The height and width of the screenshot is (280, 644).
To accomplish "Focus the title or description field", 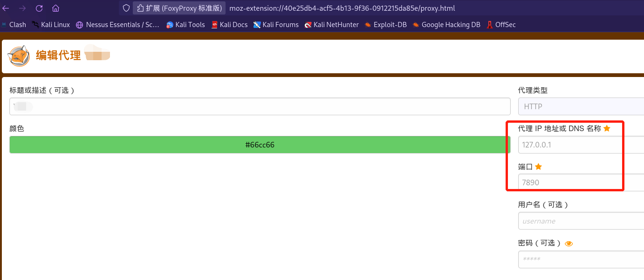I will pos(260,106).
